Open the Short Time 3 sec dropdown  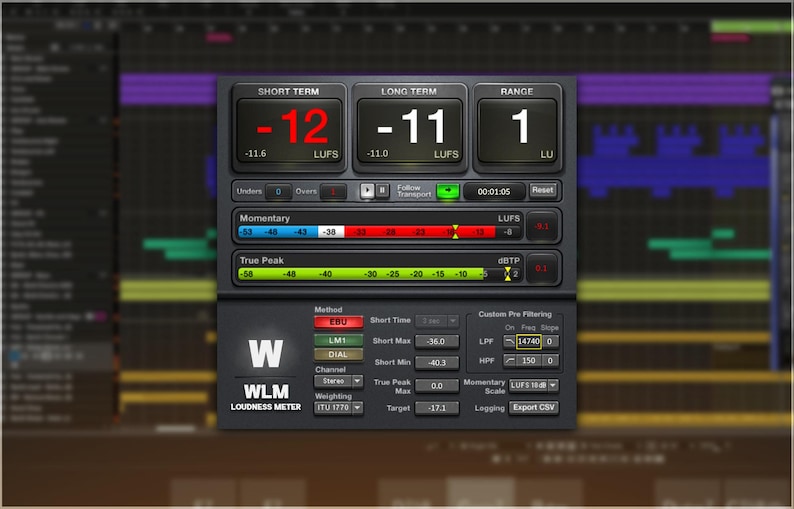pyautogui.click(x=436, y=321)
